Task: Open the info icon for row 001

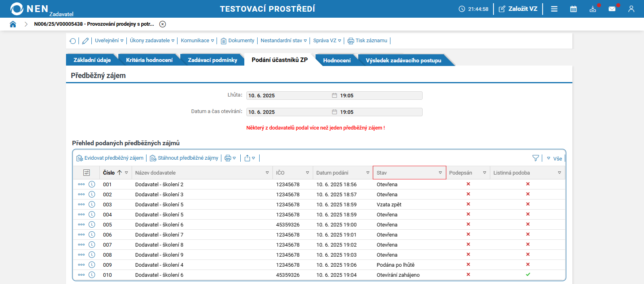Action: click(x=92, y=184)
